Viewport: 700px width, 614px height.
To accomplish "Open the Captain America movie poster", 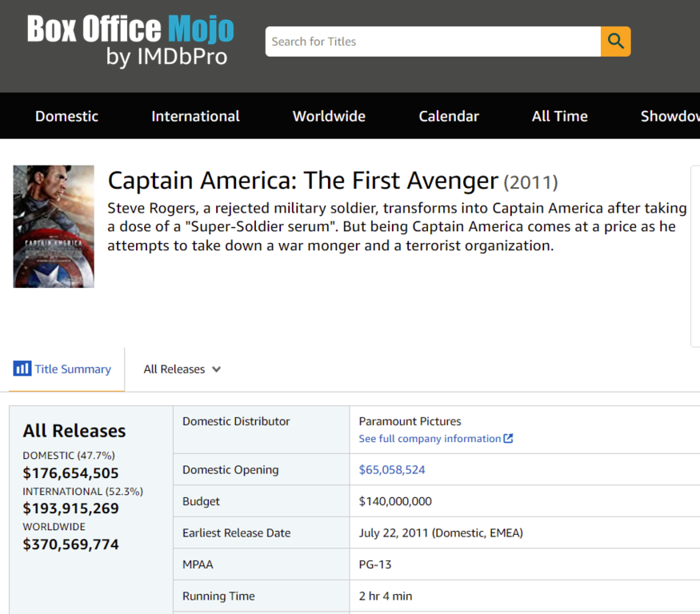I will point(54,226).
